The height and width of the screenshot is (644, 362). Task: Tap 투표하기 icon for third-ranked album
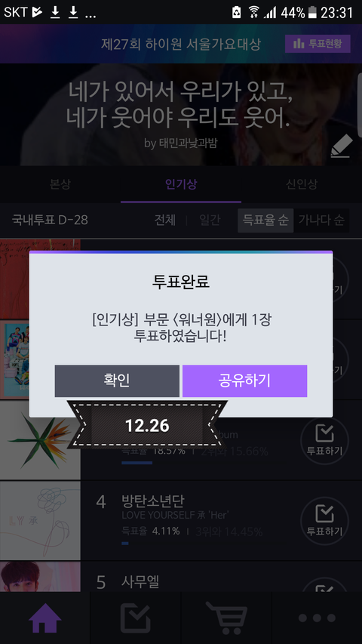pyautogui.click(x=324, y=440)
